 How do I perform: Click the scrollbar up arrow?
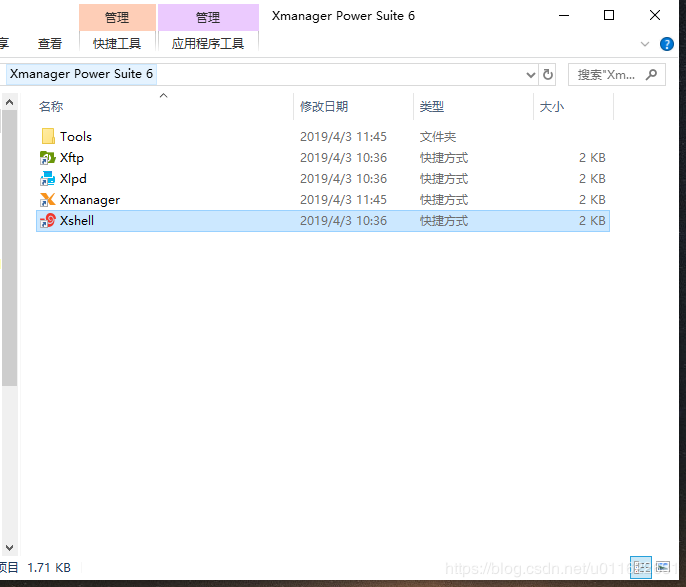coord(10,102)
